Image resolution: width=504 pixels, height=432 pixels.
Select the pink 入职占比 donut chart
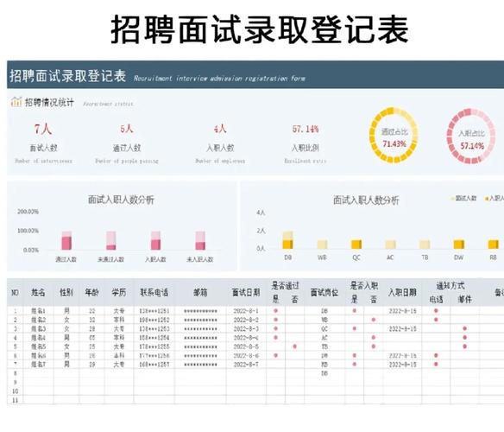pos(471,137)
